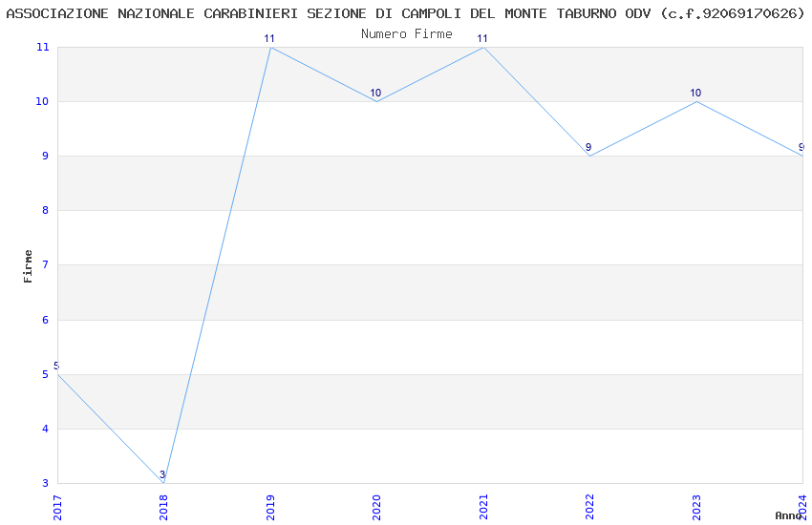This screenshot has height=525, width=812.
Task: Select the 2022 x-axis year label
Action: coord(589,508)
